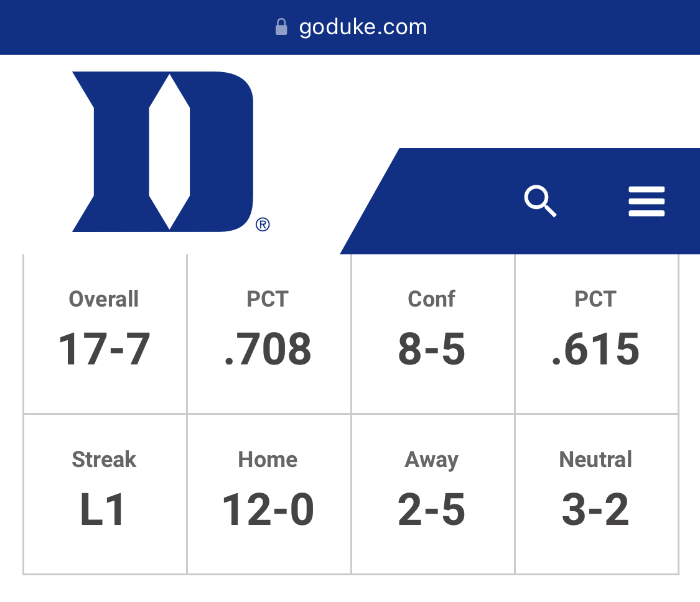The image size is (700, 602).
Task: Click the Duke D logo
Action: pyautogui.click(x=163, y=152)
